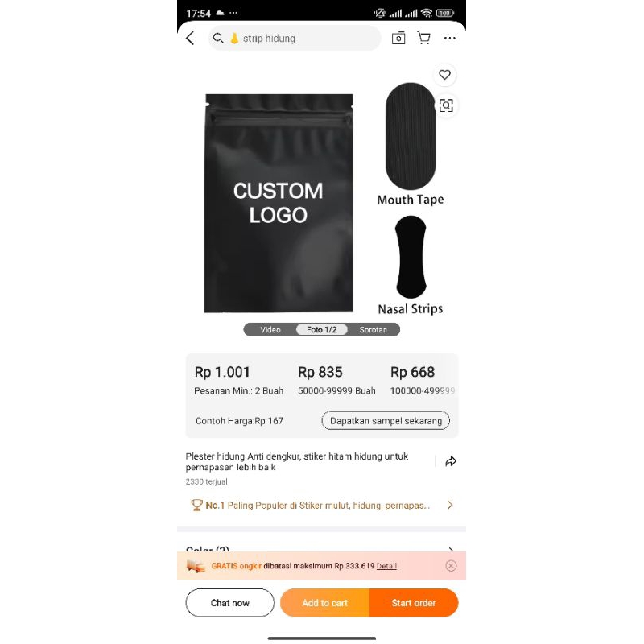Tap the magnifier search icon
Image resolution: width=644 pixels, height=644 pixels.
tap(218, 38)
